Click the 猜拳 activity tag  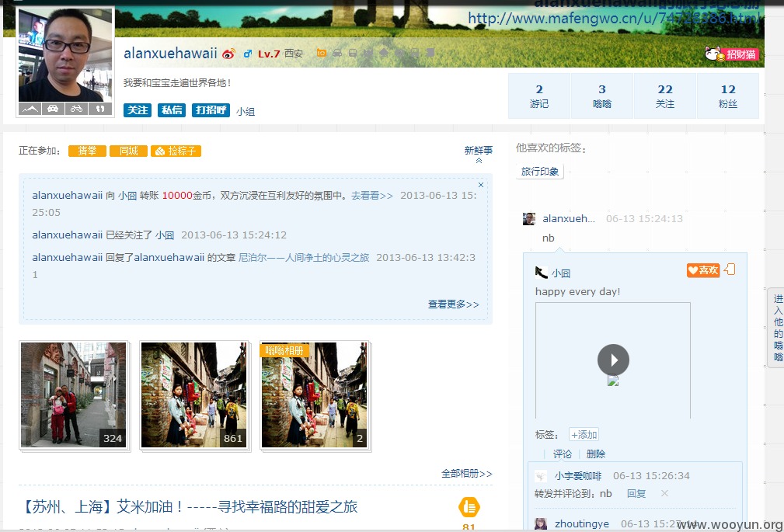click(87, 151)
